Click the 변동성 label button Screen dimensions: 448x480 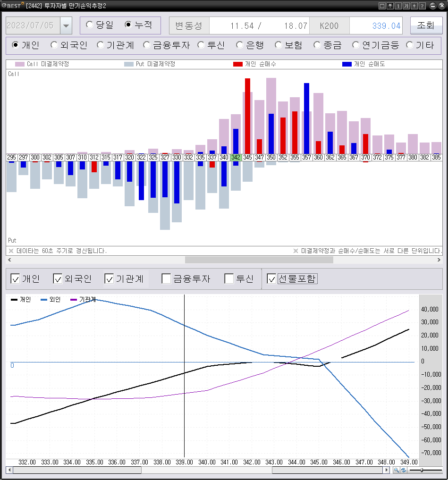(x=189, y=25)
